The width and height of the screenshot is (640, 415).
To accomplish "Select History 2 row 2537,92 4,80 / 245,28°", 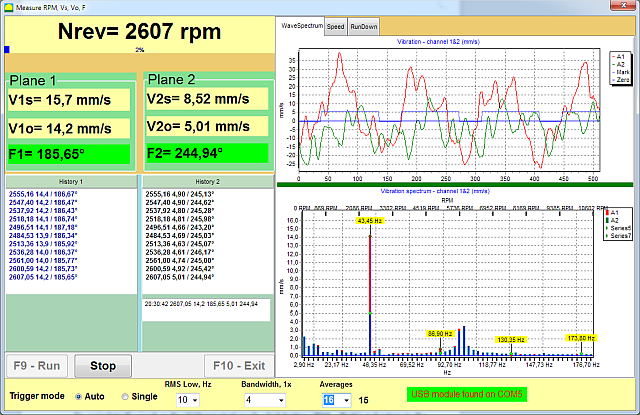I will tap(180, 211).
